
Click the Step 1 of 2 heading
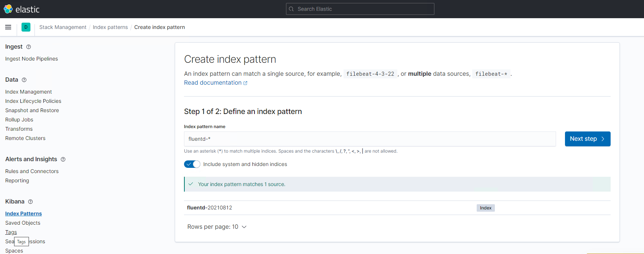click(x=243, y=111)
